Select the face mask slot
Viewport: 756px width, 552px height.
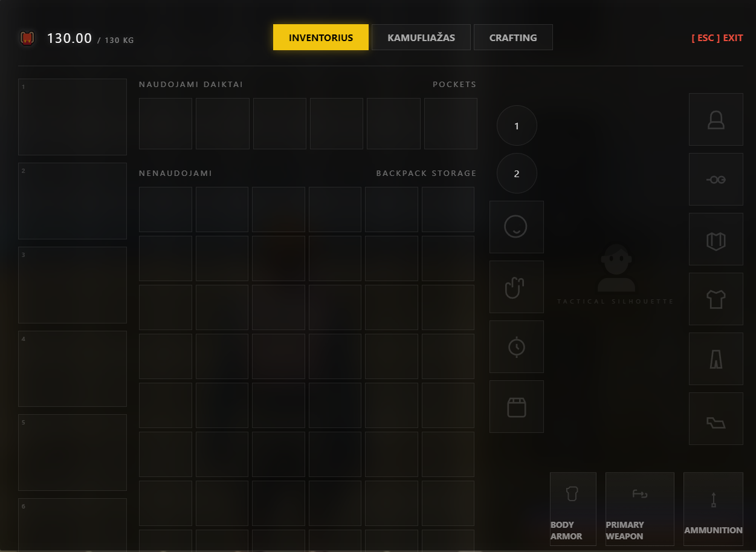tap(517, 227)
